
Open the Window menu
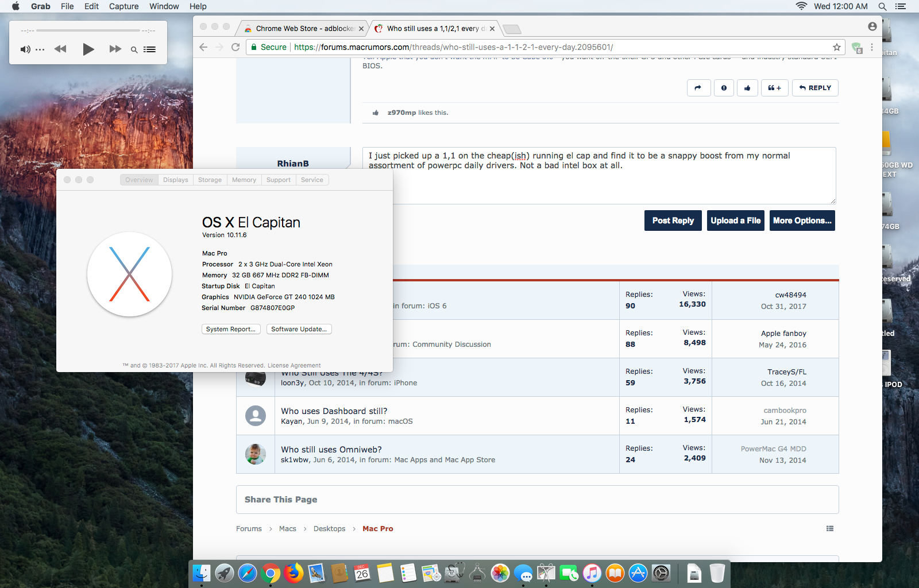point(164,6)
